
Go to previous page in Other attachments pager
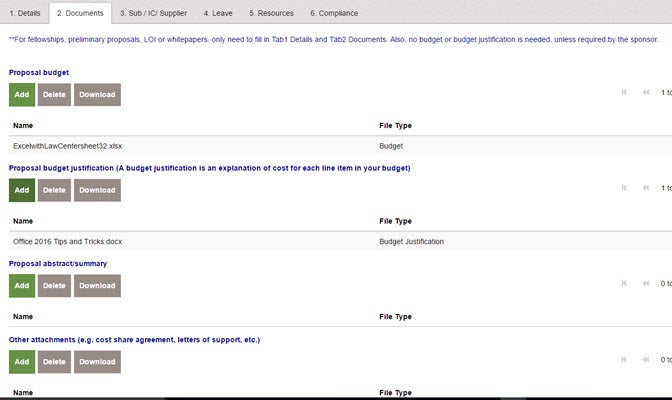645,359
